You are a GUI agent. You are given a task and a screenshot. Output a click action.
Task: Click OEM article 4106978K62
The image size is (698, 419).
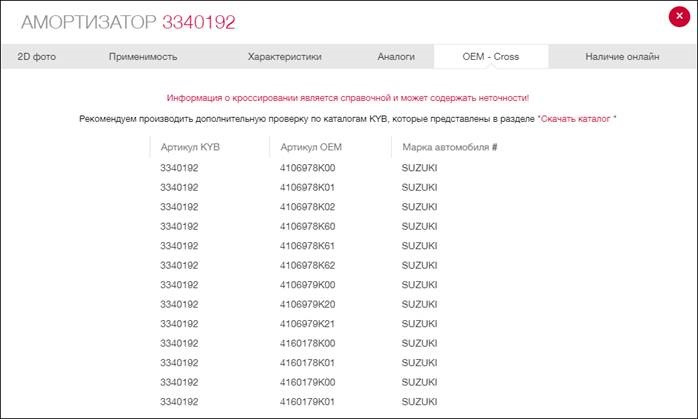(x=308, y=265)
